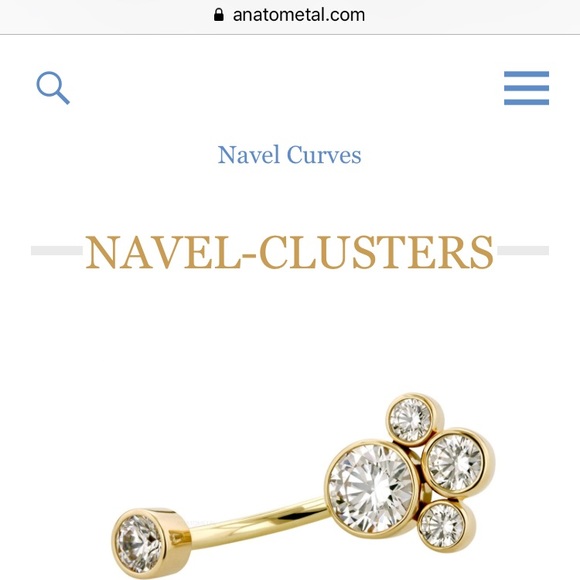The width and height of the screenshot is (580, 580).
Task: Click the word Curves in breadcrumb
Action: coord(324,155)
